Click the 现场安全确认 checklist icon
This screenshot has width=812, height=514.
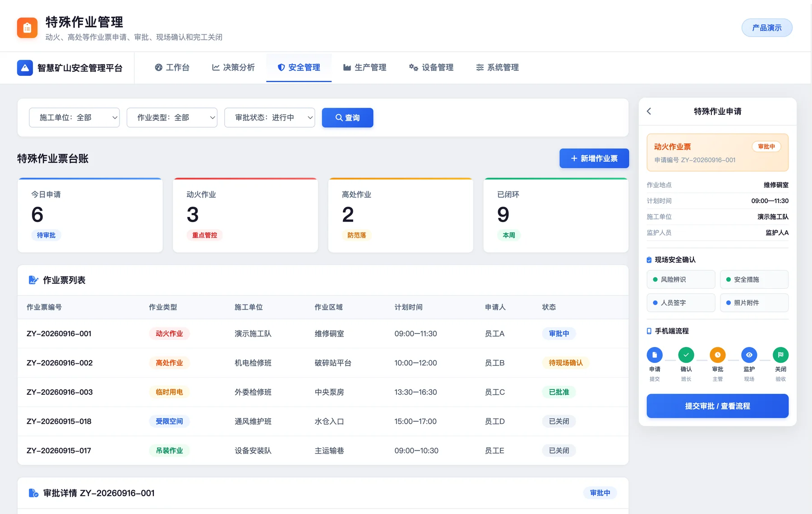point(649,260)
